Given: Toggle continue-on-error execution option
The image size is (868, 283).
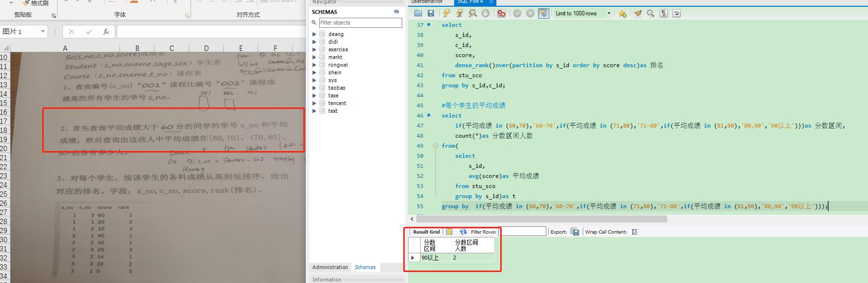Looking at the screenshot, I should tap(501, 13).
